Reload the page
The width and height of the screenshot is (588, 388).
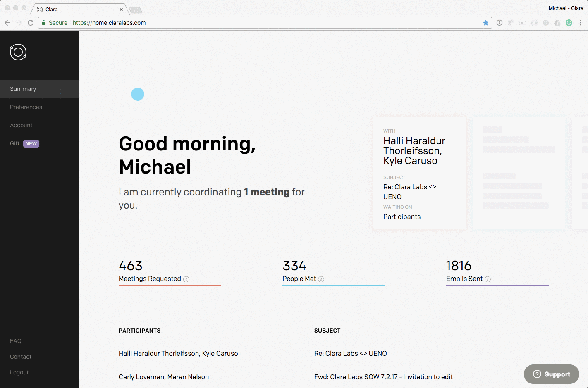tap(31, 23)
